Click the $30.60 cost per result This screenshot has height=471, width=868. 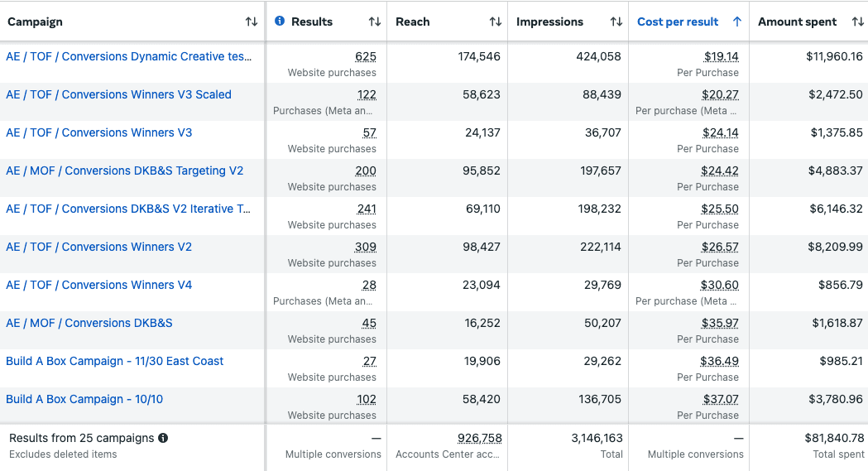[x=719, y=285]
